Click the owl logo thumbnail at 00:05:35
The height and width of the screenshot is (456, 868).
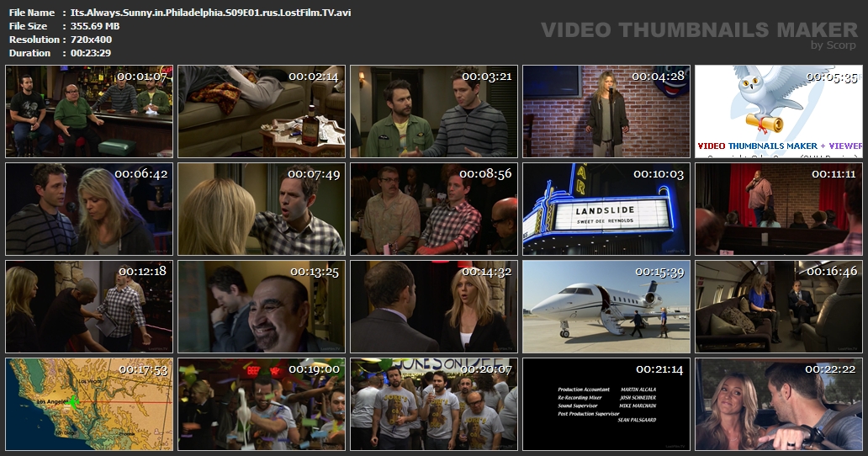(x=778, y=112)
